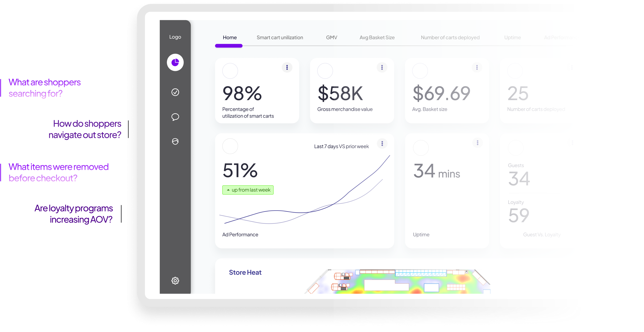The height and width of the screenshot is (332, 644).
Task: Open the chat bubble sidebar icon
Action: tap(175, 117)
